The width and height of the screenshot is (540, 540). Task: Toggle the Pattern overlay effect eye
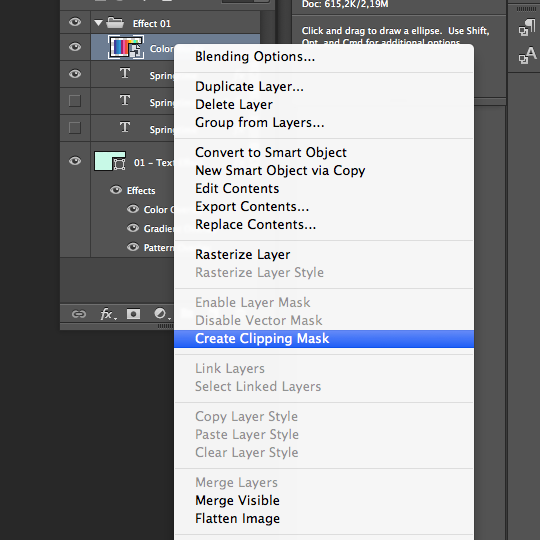tap(133, 247)
